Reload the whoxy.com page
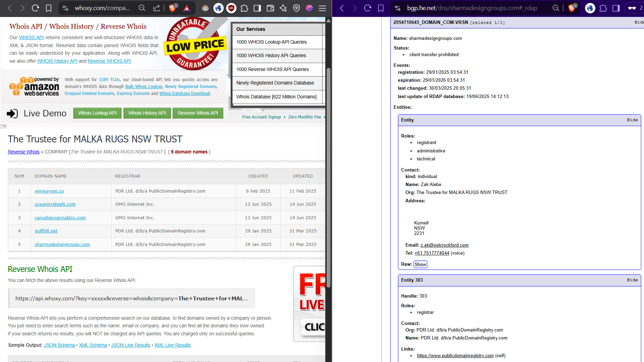The height and width of the screenshot is (362, 644). 35,8
